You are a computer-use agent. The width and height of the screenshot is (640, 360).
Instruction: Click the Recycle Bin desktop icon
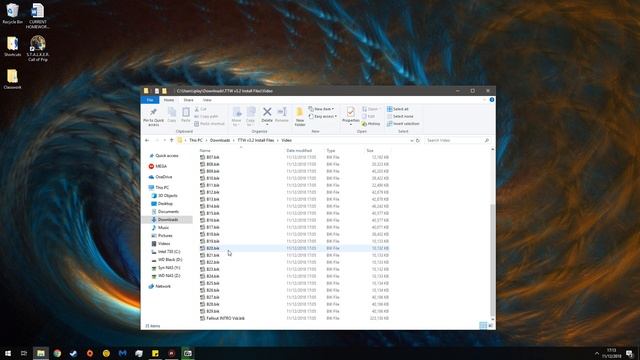(13, 13)
